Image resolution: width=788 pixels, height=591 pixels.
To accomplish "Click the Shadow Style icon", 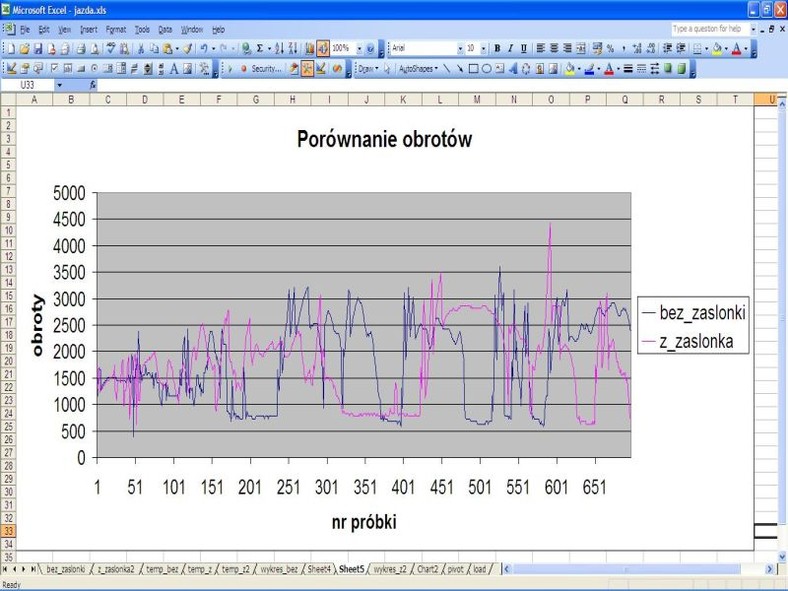I will pyautogui.click(x=668, y=68).
